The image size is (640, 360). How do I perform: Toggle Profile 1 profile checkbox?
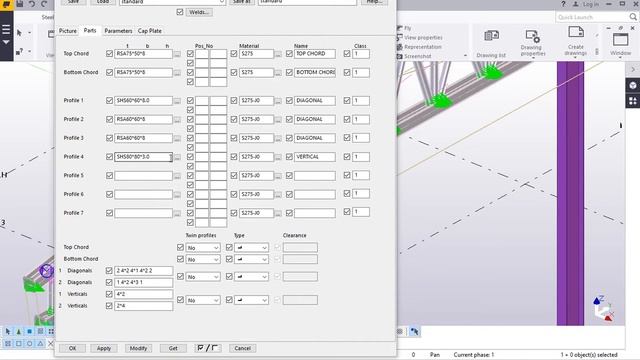tap(109, 100)
